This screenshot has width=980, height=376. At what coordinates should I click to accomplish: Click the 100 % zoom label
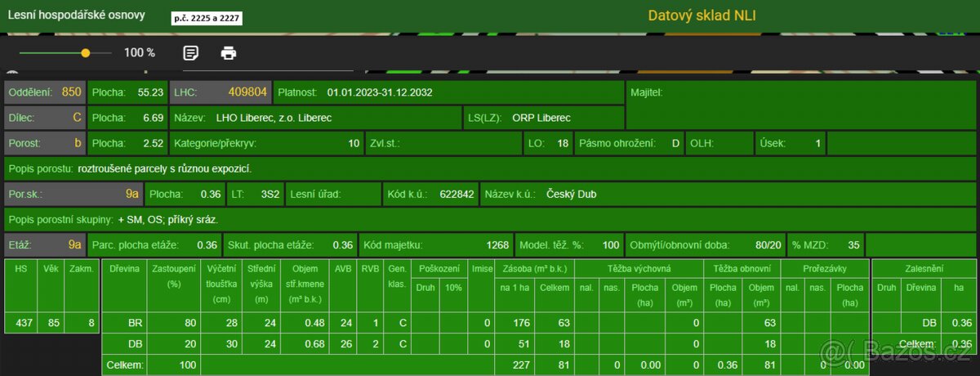pyautogui.click(x=139, y=53)
